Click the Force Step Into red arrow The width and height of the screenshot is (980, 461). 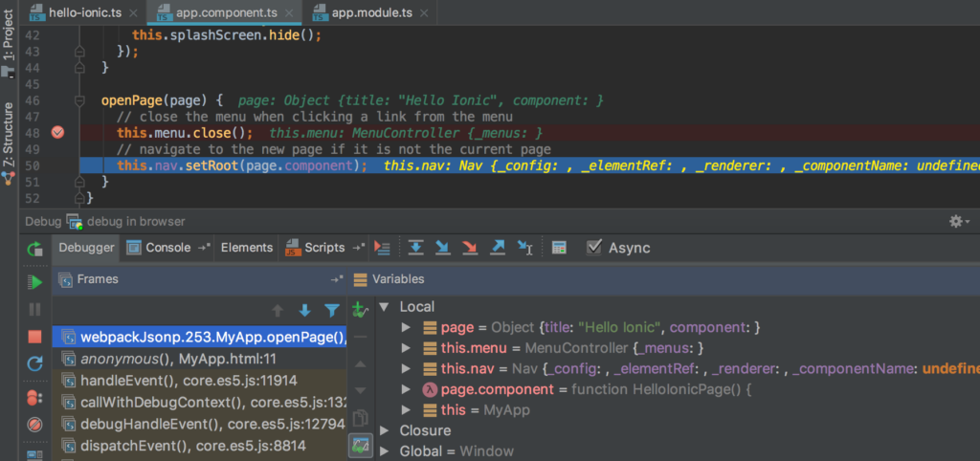[x=469, y=248]
